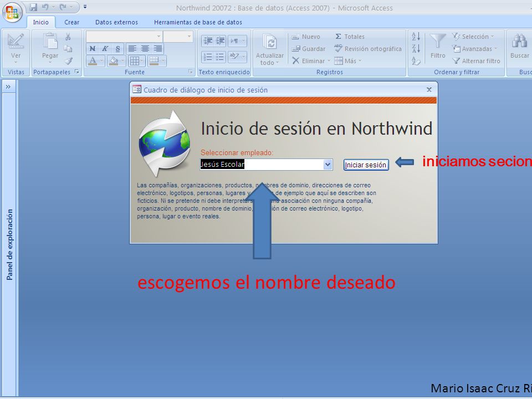Click the text highlight color icon
Screen dimensions: 532x399
(x=234, y=57)
